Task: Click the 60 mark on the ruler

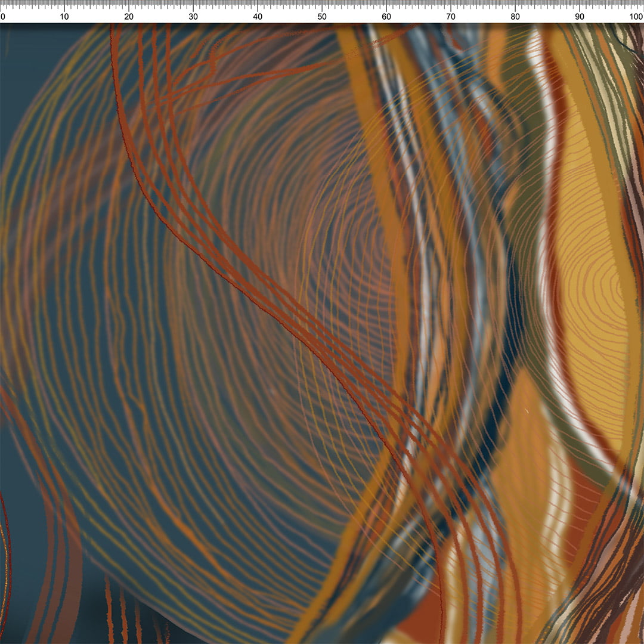Action: pos(386,16)
